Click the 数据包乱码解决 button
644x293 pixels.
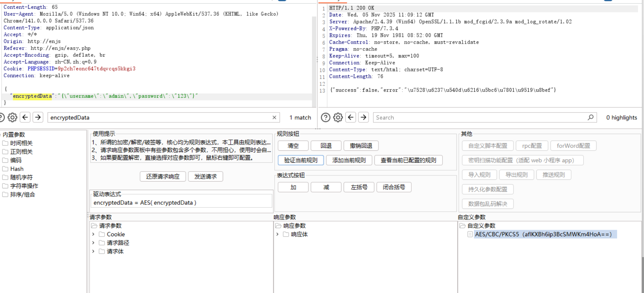[x=488, y=204]
